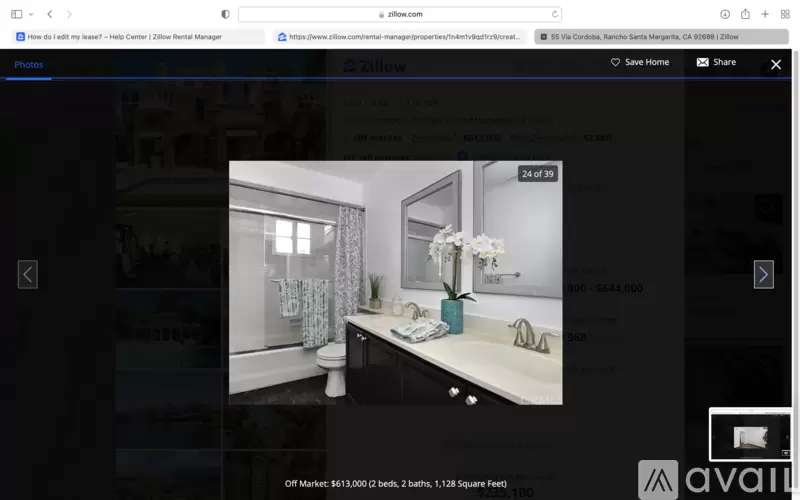This screenshot has height=500, width=800.
Task: Click the '24 of 39' photo counter
Action: (537, 174)
